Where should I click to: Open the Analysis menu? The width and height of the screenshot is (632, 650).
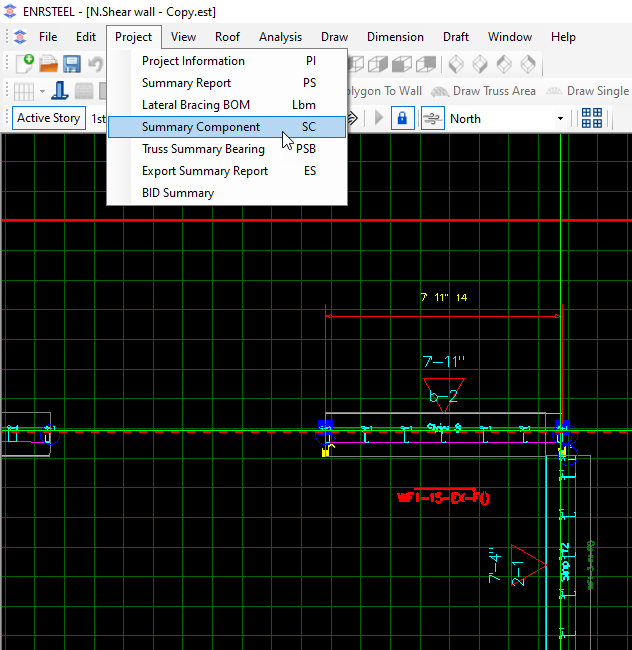(x=280, y=37)
